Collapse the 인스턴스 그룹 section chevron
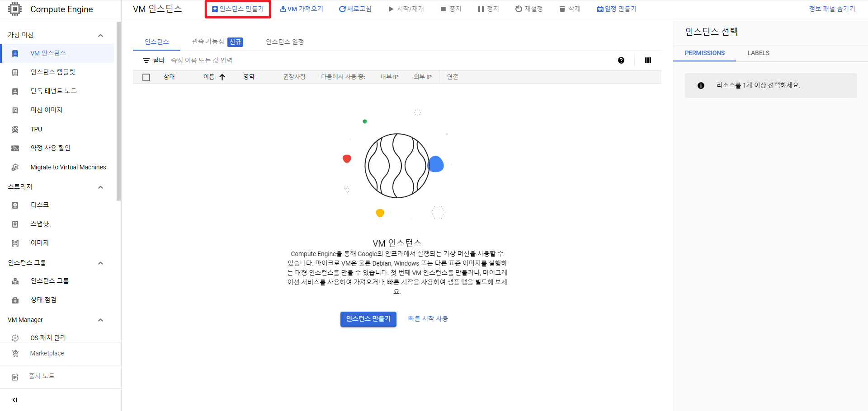868x411 pixels. 100,263
